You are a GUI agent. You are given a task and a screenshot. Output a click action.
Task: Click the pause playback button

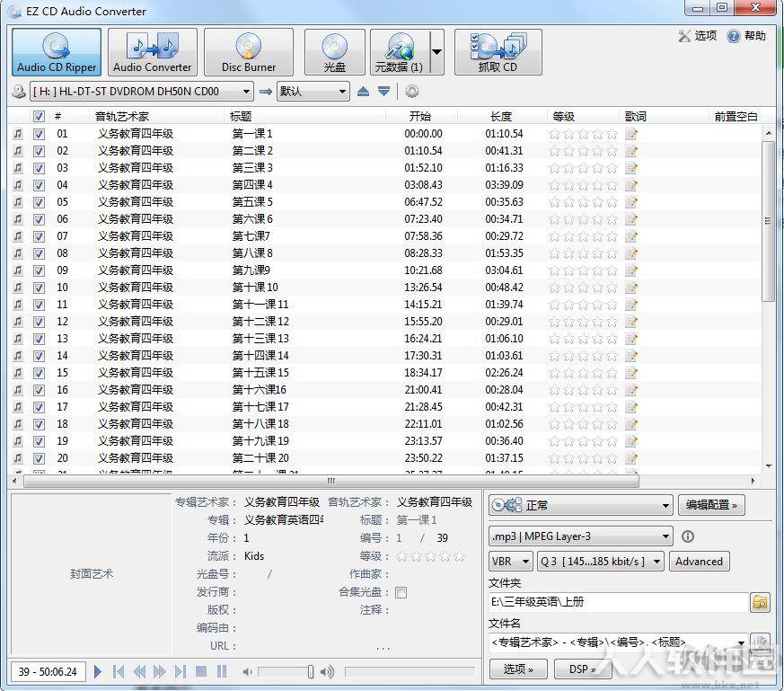click(222, 671)
